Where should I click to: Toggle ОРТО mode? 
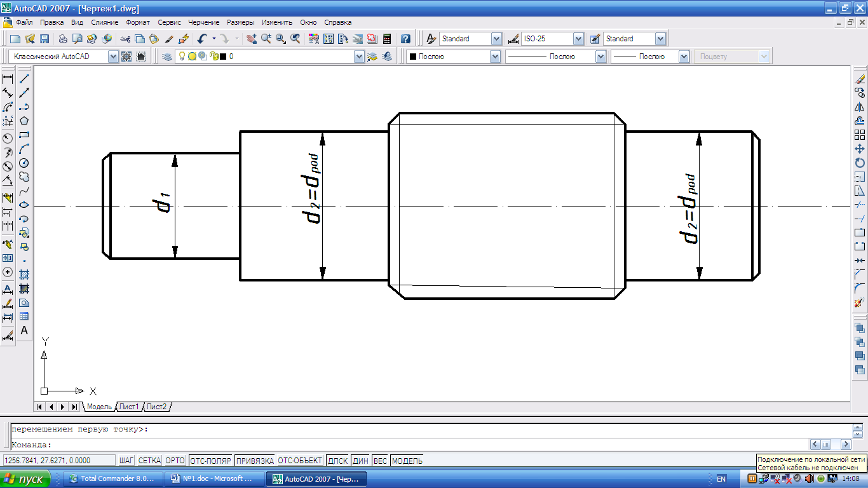[x=175, y=461]
